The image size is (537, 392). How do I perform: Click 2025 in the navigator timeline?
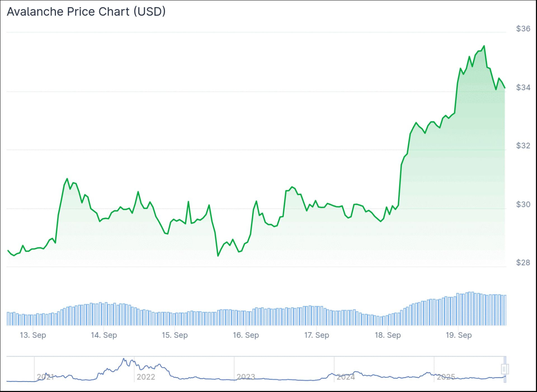(446, 377)
